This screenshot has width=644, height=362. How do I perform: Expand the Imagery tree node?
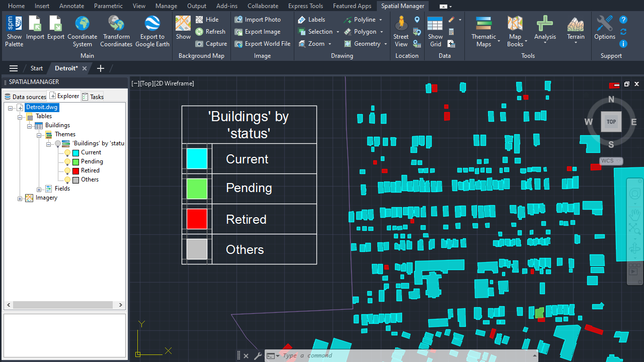pos(20,198)
